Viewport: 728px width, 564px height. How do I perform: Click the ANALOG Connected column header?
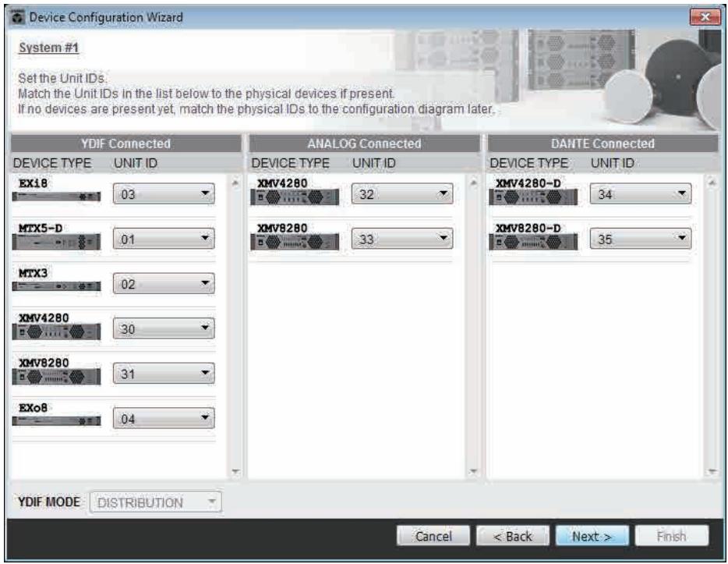tap(364, 144)
